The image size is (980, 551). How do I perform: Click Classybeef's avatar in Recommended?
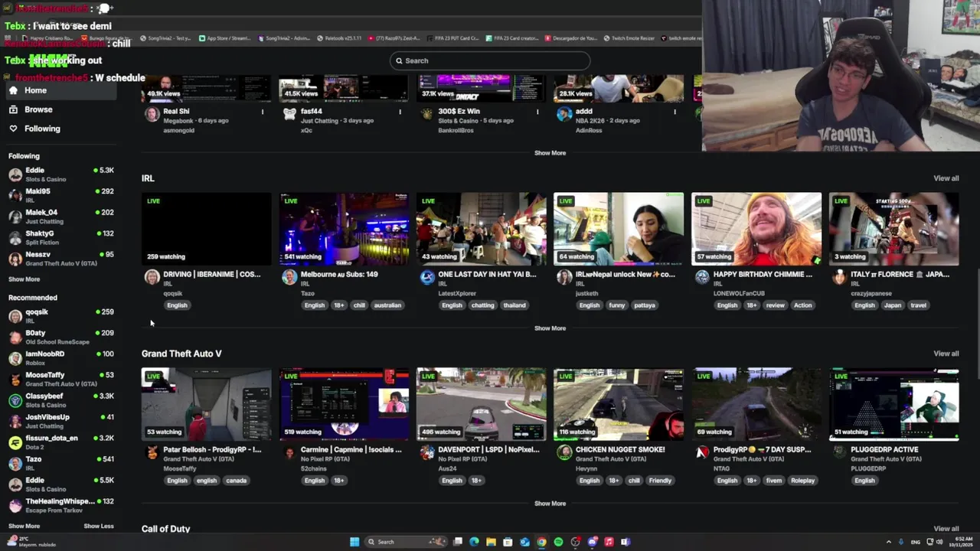pyautogui.click(x=15, y=400)
